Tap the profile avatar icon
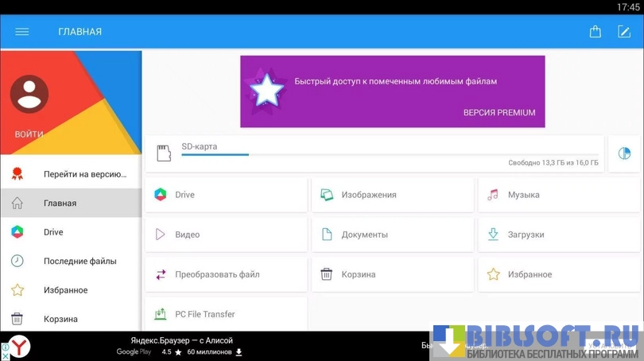This screenshot has width=644, height=361. point(29,94)
